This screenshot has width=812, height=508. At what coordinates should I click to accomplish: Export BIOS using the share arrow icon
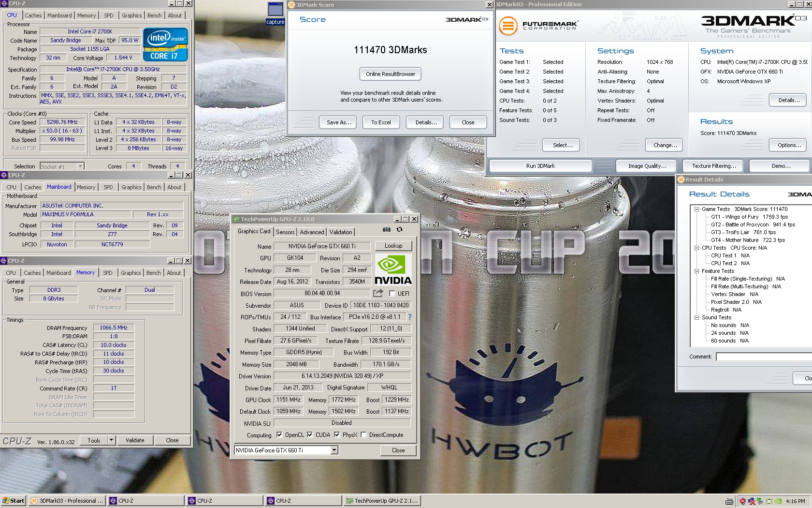coord(378,293)
